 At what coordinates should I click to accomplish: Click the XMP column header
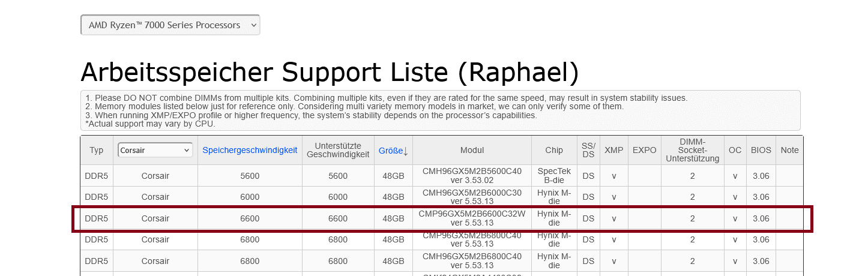tap(613, 150)
